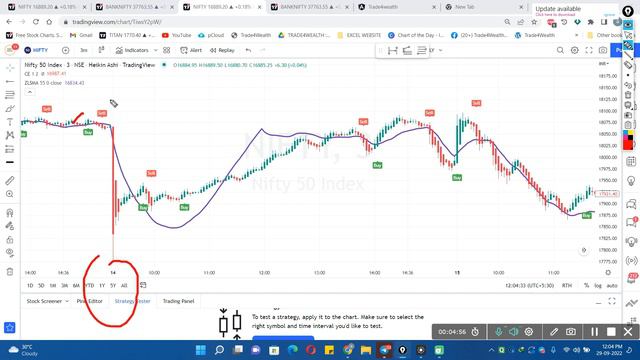Open the favorites star at the bottom left

pos(9,327)
